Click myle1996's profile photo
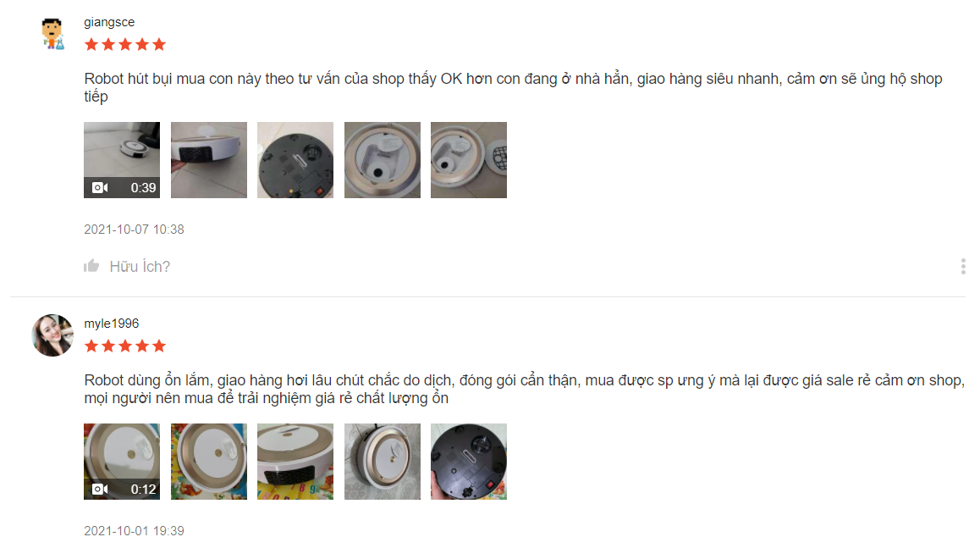980x559 pixels. pyautogui.click(x=52, y=335)
